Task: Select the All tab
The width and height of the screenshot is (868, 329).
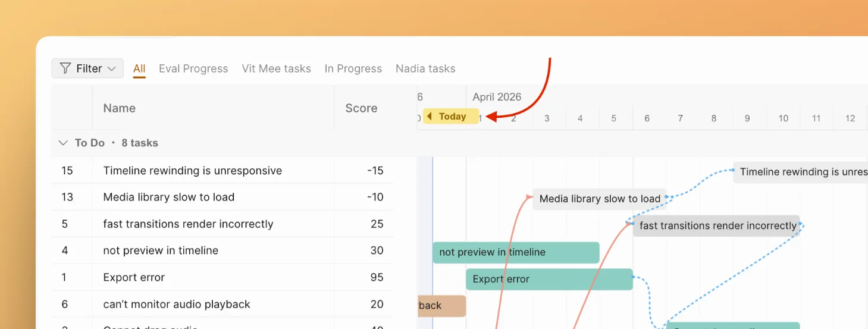Action: pos(139,68)
